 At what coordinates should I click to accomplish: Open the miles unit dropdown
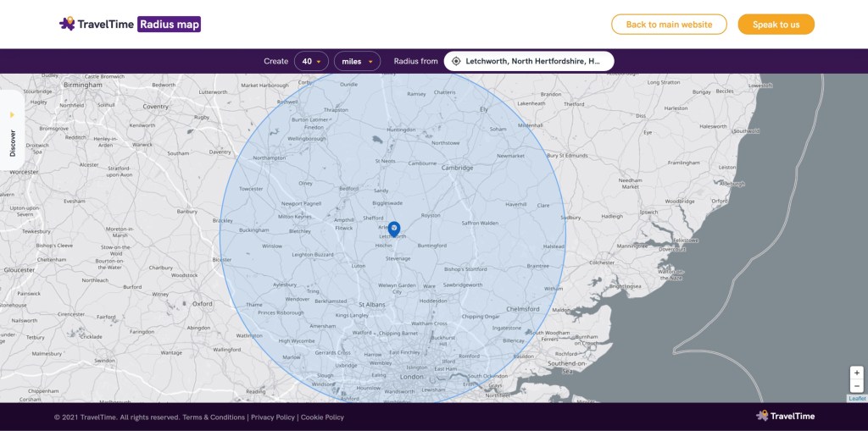(357, 61)
